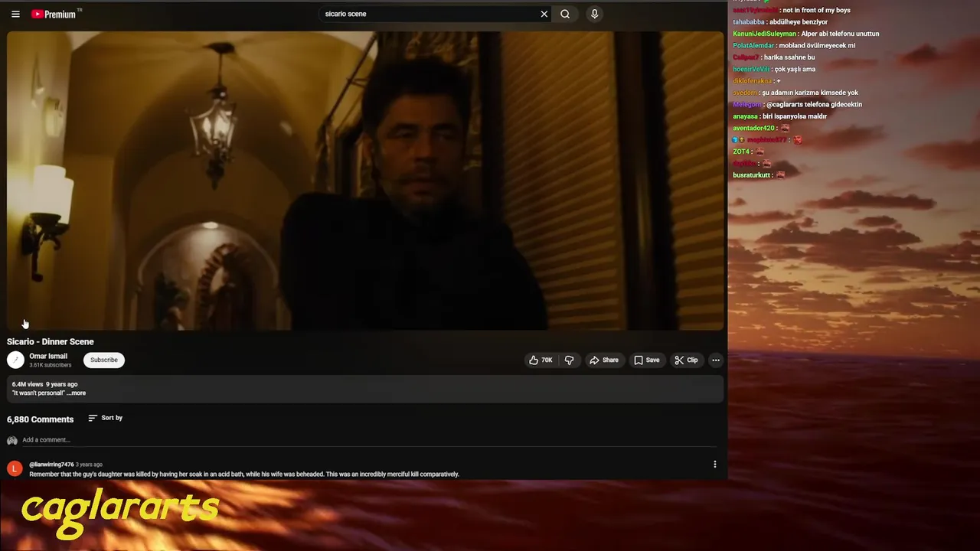Image resolution: width=980 pixels, height=551 pixels.
Task: Click the emote in busraturkutt's chat line
Action: click(x=780, y=175)
